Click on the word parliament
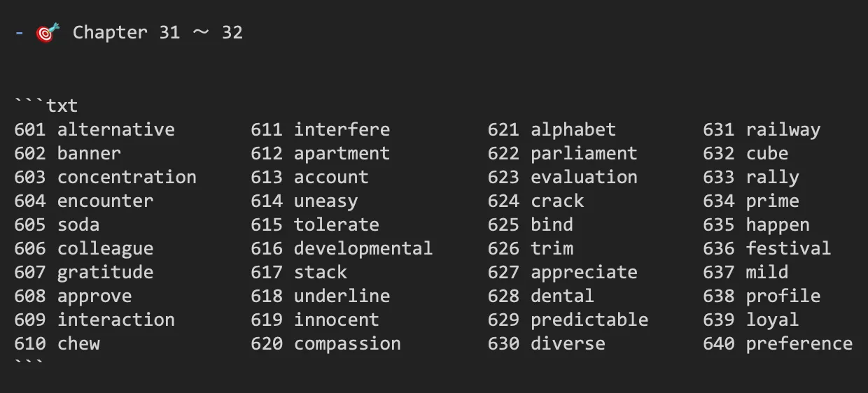 tap(584, 153)
